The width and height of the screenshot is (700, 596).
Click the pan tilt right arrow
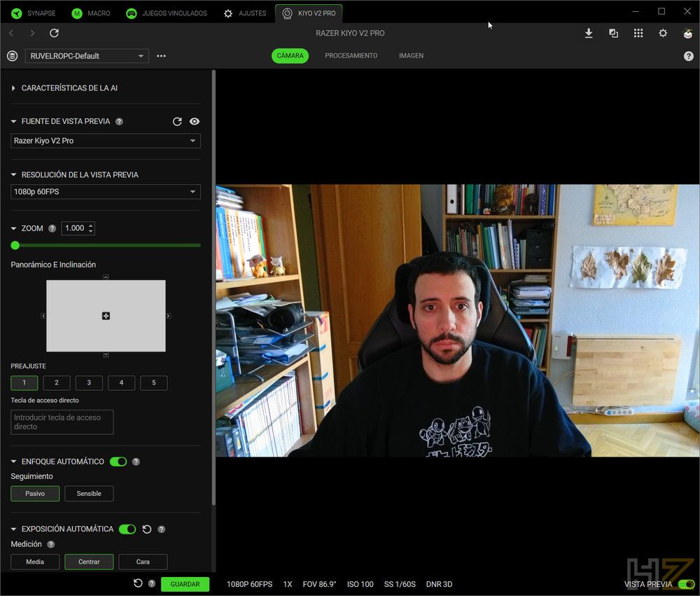(x=168, y=316)
